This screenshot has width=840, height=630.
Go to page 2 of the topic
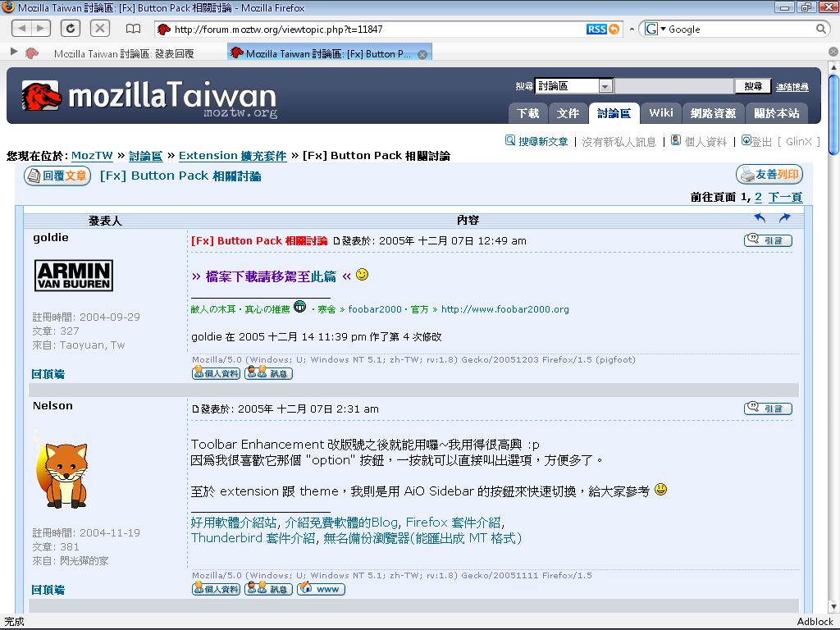pos(758,197)
